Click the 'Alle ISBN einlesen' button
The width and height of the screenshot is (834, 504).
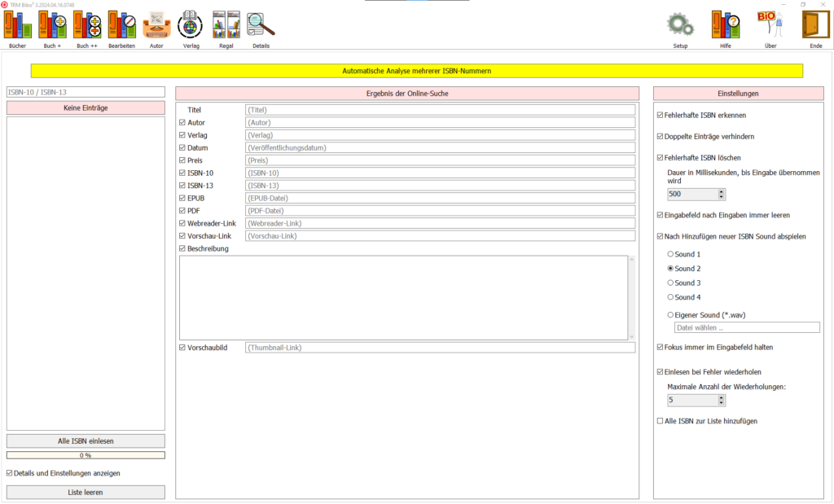click(86, 440)
